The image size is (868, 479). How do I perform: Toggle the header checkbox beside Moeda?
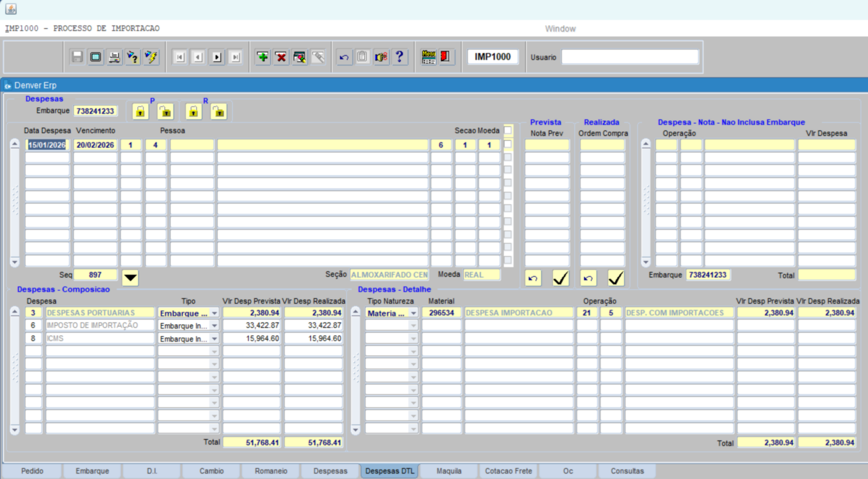[x=508, y=130]
